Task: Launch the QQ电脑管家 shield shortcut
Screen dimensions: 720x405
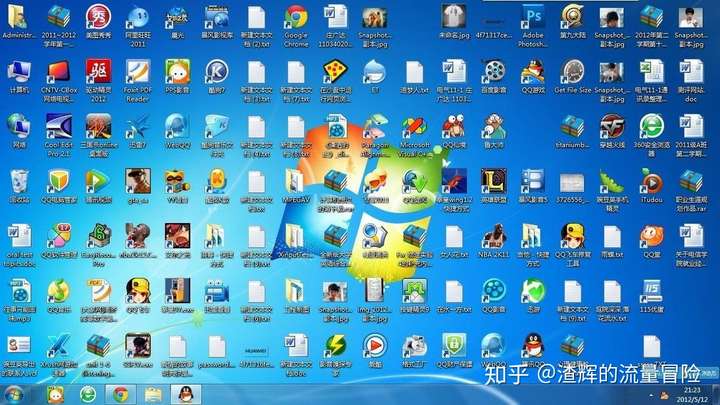Action: (59, 182)
